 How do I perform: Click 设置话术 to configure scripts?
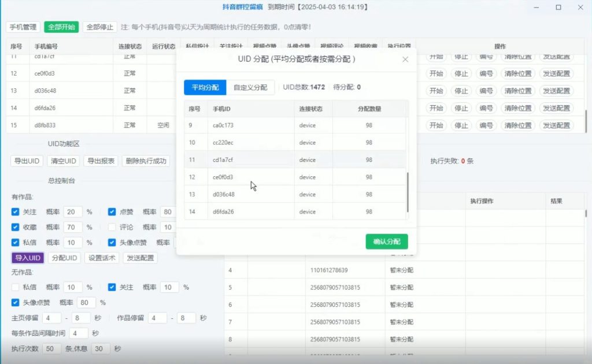point(102,258)
